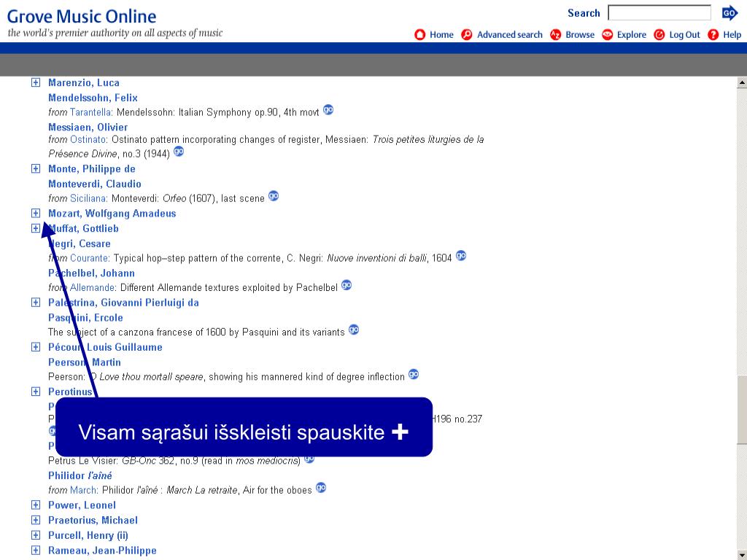Expand the Praetorius, Michael entry
The height and width of the screenshot is (560, 747).
pyautogui.click(x=36, y=520)
